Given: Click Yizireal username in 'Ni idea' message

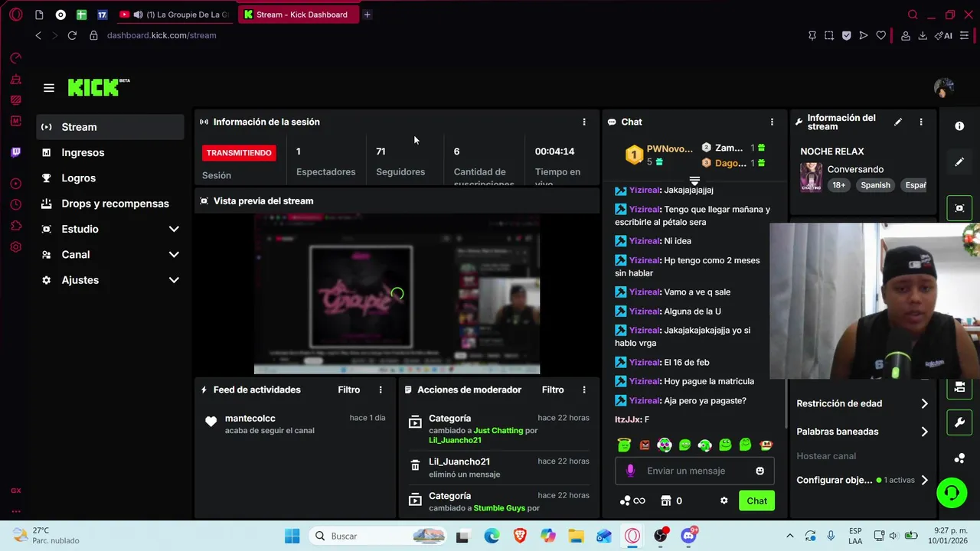Looking at the screenshot, I should point(645,241).
